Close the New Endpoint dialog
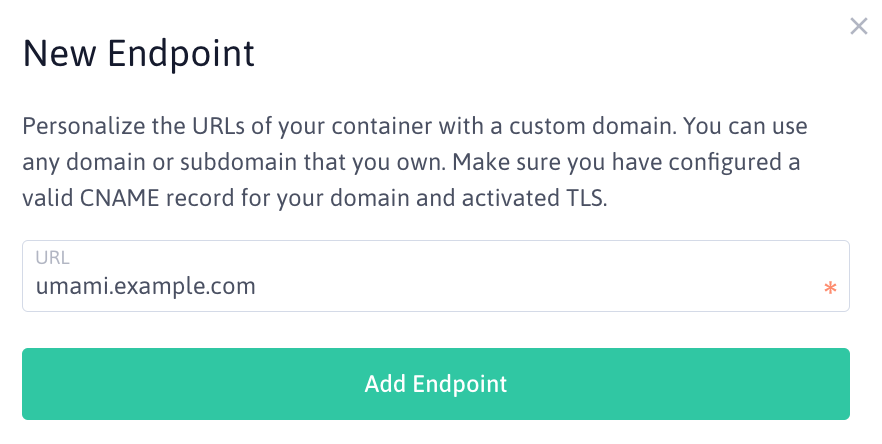The width and height of the screenshot is (882, 444). pos(858,26)
